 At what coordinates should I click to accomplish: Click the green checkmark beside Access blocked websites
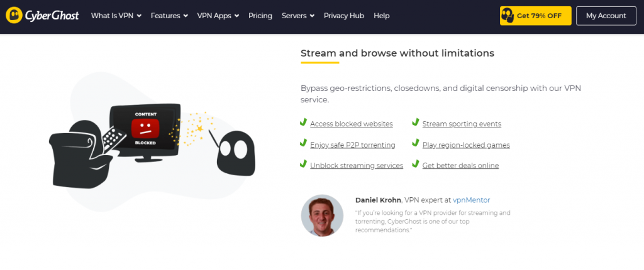(x=303, y=122)
